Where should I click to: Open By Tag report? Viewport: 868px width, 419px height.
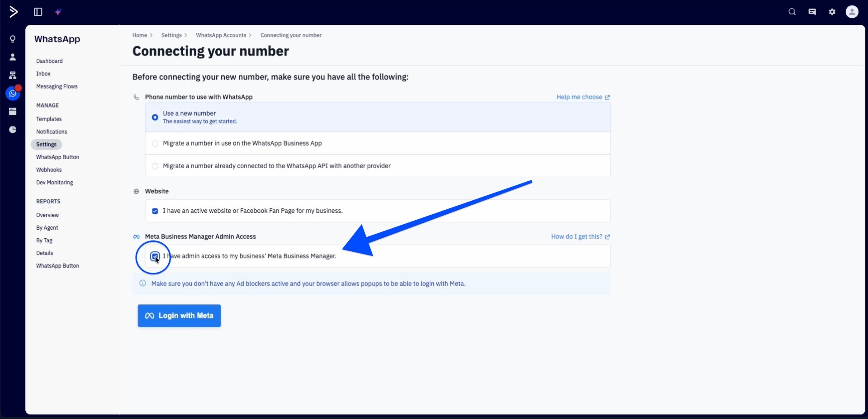(x=44, y=240)
